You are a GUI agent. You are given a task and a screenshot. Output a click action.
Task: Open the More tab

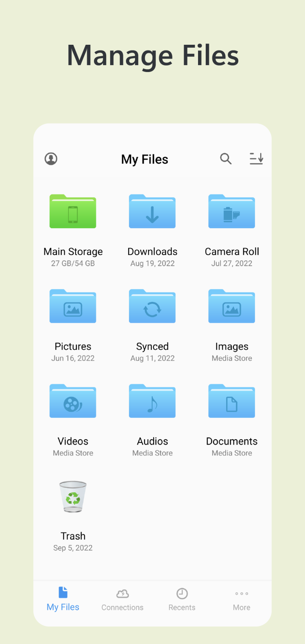click(x=242, y=599)
